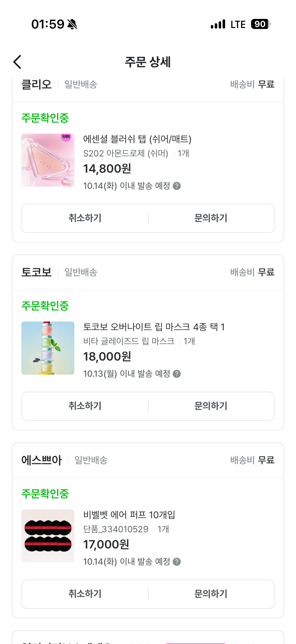The width and height of the screenshot is (296, 644).
Task: Open the 에스쁘아 brand store name
Action: [x=41, y=460]
